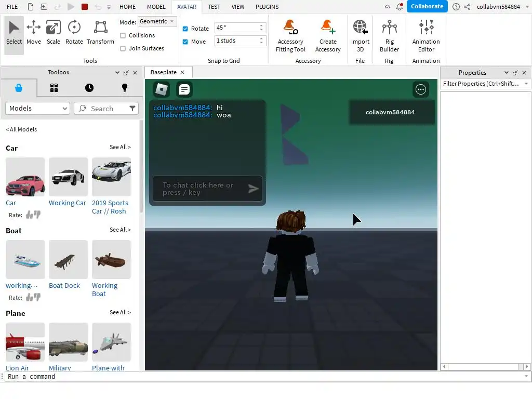Activate the Scale tool
This screenshot has height=399, width=532.
pos(54,33)
